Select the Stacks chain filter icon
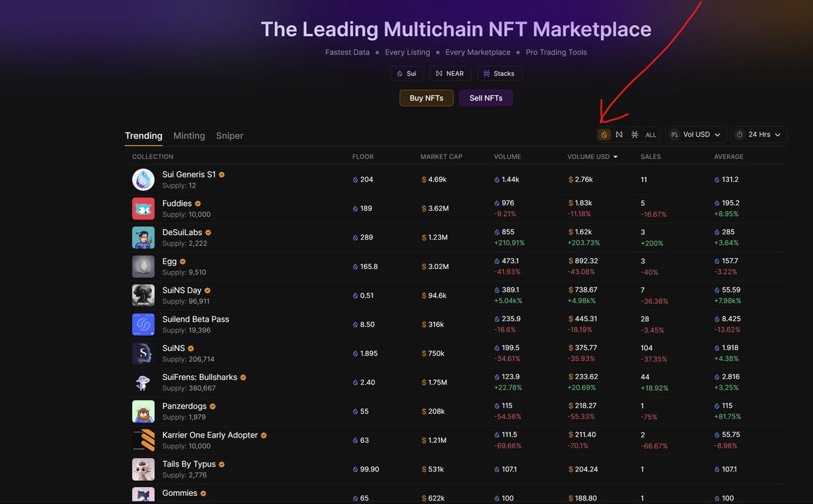 (x=635, y=135)
